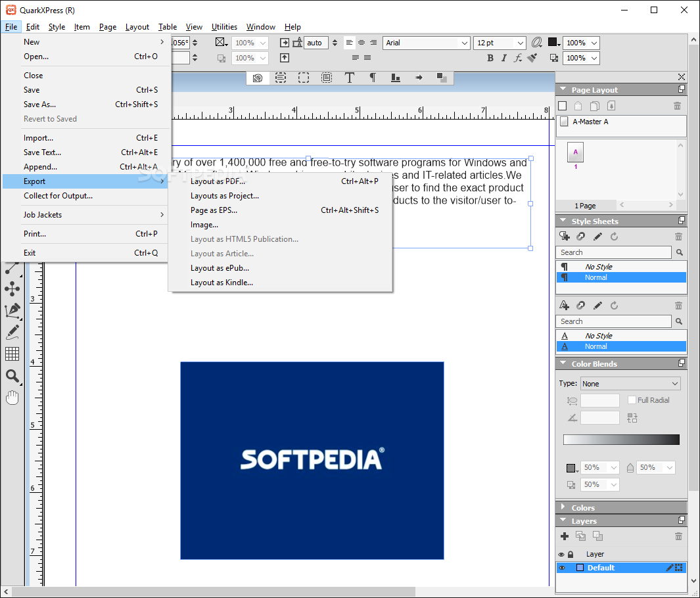Choose Layout as ePub export
700x598 pixels.
[280, 267]
